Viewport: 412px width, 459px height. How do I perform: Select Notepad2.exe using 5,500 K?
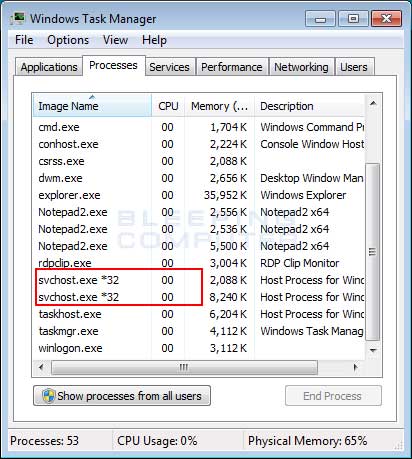point(199,246)
